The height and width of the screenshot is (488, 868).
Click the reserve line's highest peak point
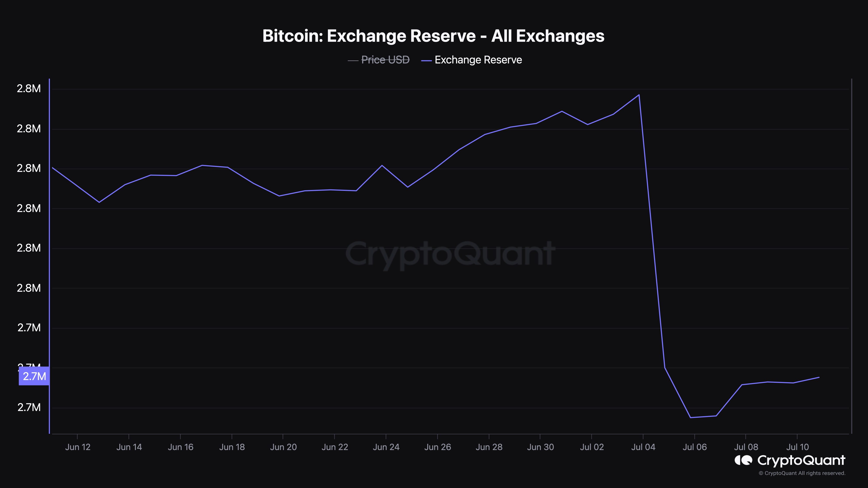click(x=639, y=95)
